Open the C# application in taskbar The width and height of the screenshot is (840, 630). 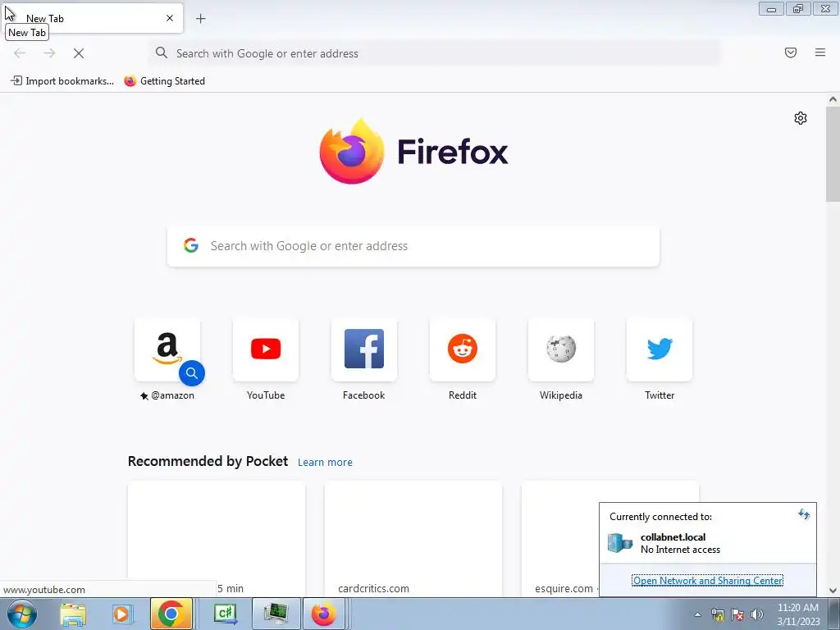pos(226,614)
